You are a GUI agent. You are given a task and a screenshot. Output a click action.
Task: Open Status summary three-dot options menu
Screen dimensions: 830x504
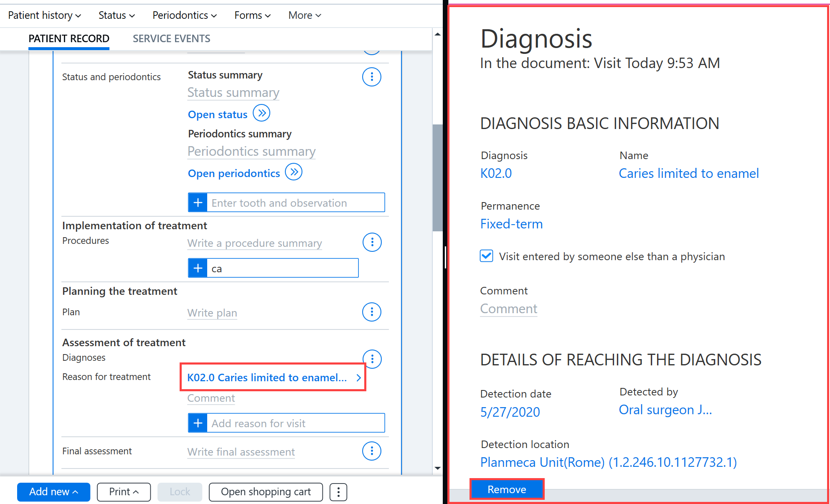[x=371, y=77]
